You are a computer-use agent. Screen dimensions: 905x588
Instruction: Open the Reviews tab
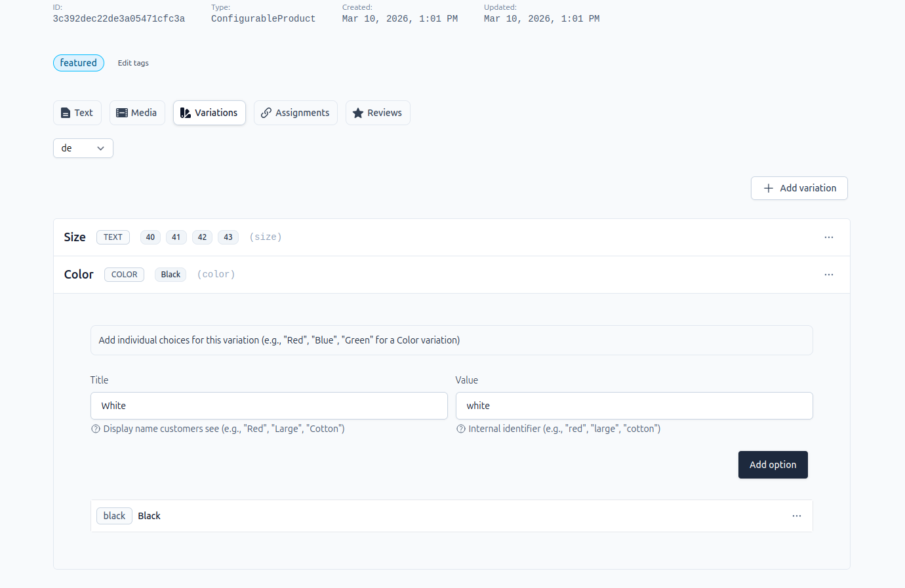point(378,113)
